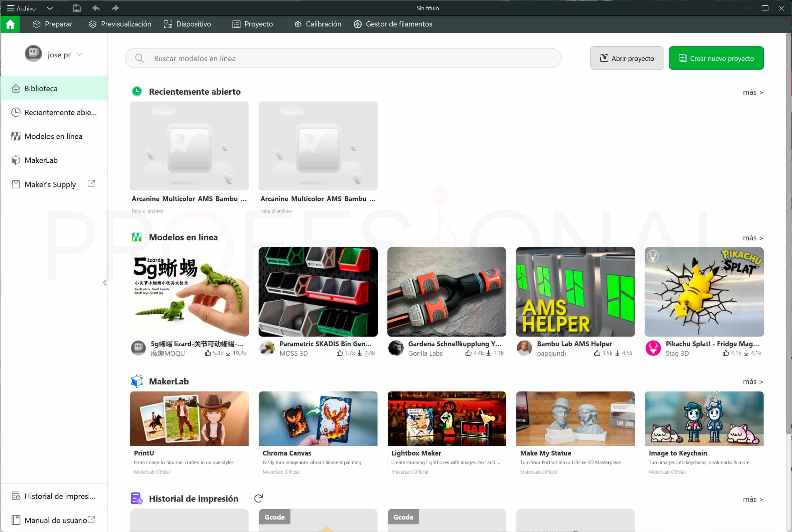Click the Buscar modelos en línea search field
Screen dimensions: 792x532
(x=343, y=58)
